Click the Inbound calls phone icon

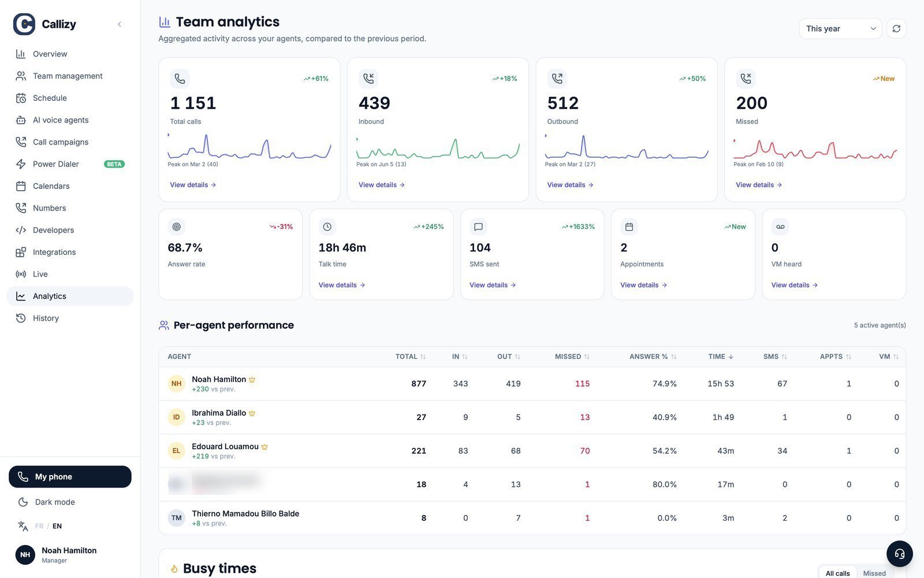point(368,79)
